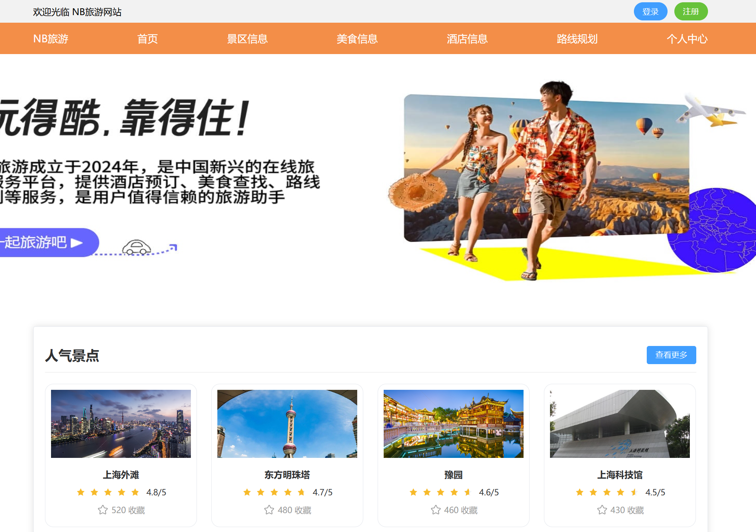756x532 pixels.
Task: Select 路线规划 in navigation bar
Action: (577, 39)
